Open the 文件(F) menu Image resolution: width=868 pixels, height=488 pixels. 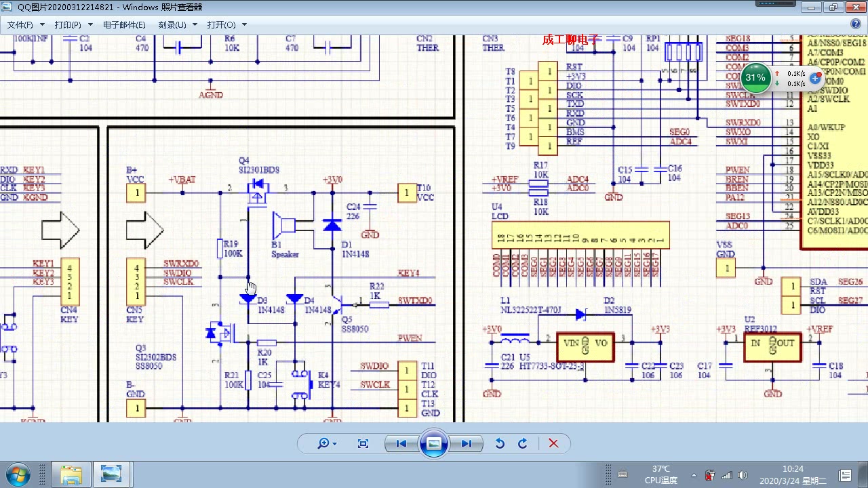(x=26, y=24)
